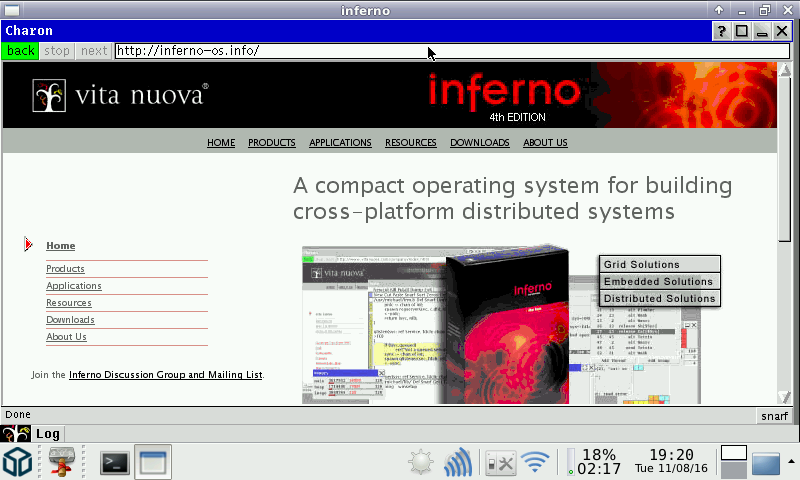Click the Inferno logo start icon
The width and height of the screenshot is (800, 480).
(x=16, y=433)
